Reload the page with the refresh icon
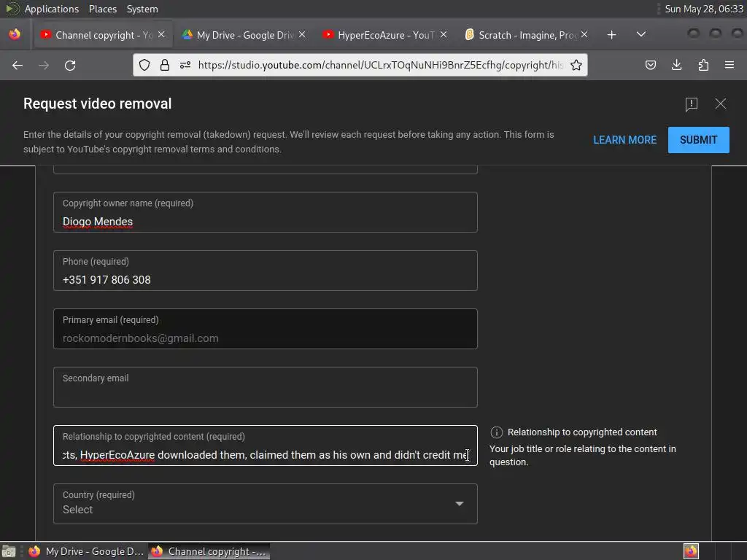Viewport: 747px width, 560px height. [70, 65]
